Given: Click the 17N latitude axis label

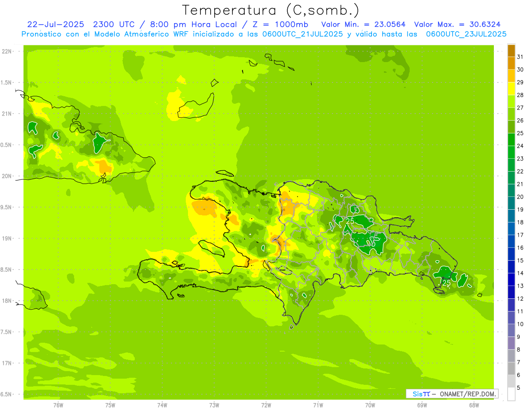Looking at the screenshot, I should [6, 363].
